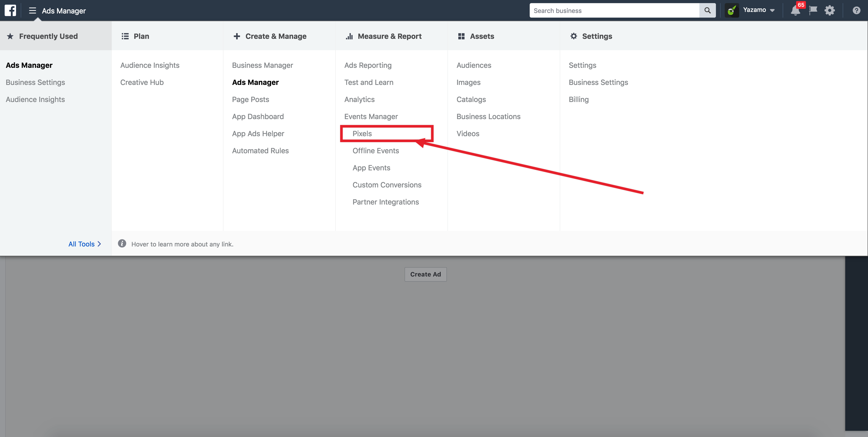The height and width of the screenshot is (437, 868).
Task: Open Videos under Assets
Action: [x=468, y=134]
